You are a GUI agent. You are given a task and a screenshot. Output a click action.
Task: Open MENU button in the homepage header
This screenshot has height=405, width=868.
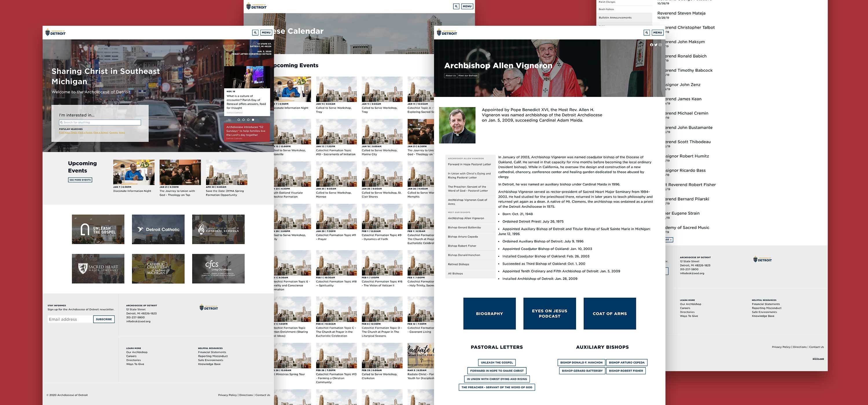(x=266, y=33)
